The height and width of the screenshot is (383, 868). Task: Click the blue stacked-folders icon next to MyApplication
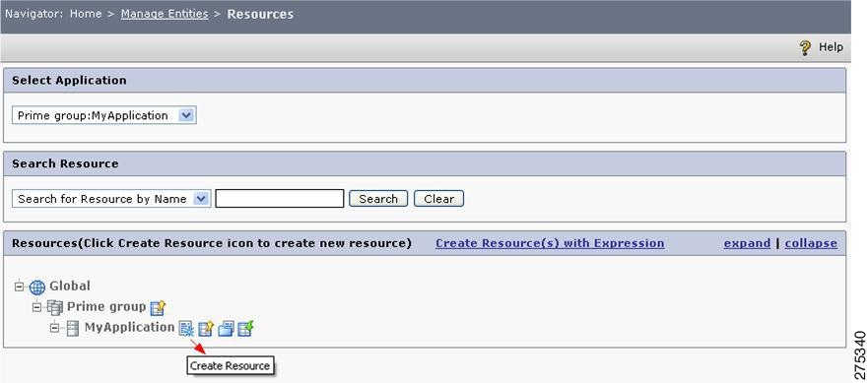coord(226,329)
